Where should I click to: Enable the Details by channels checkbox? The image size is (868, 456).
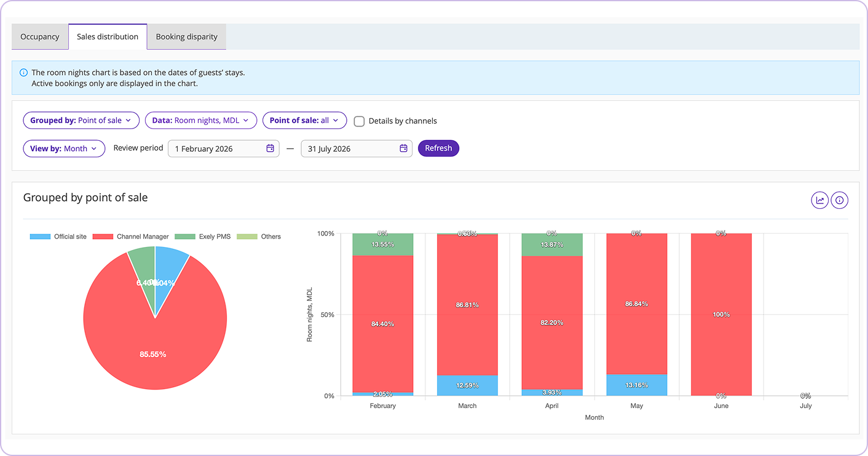pyautogui.click(x=359, y=121)
